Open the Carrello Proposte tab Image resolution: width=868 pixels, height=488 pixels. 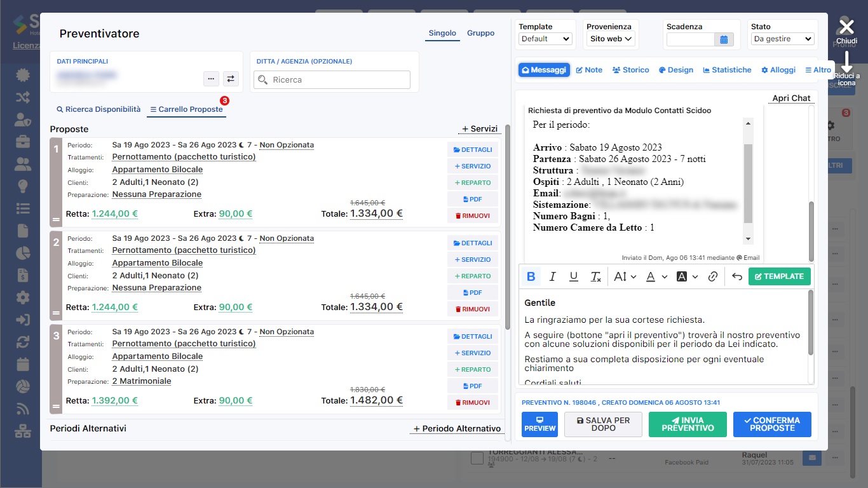[186, 109]
